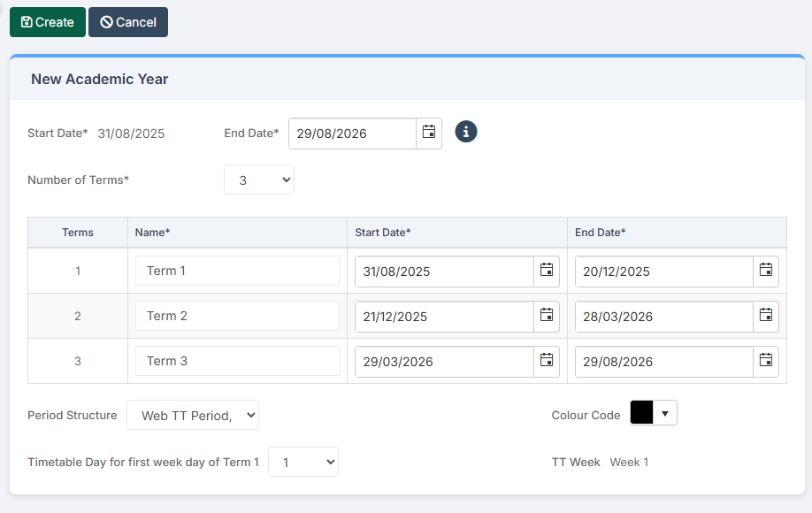Open Term 1 end date calendar
Viewport: 812px width, 513px height.
(x=765, y=271)
